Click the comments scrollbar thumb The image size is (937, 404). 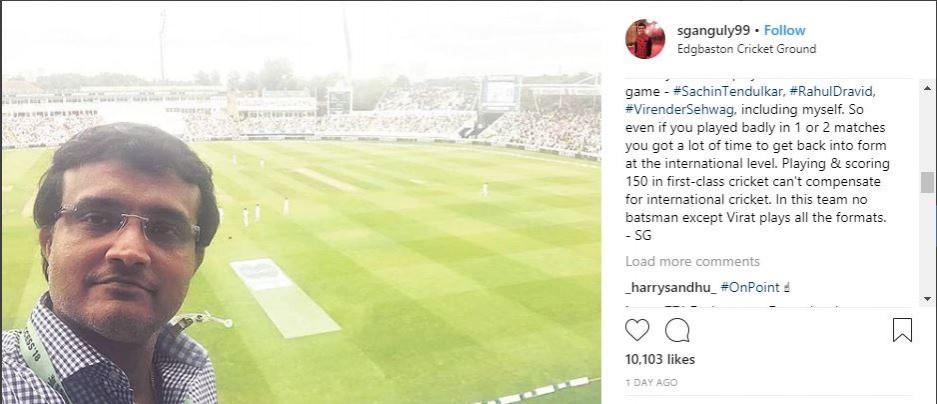click(927, 182)
